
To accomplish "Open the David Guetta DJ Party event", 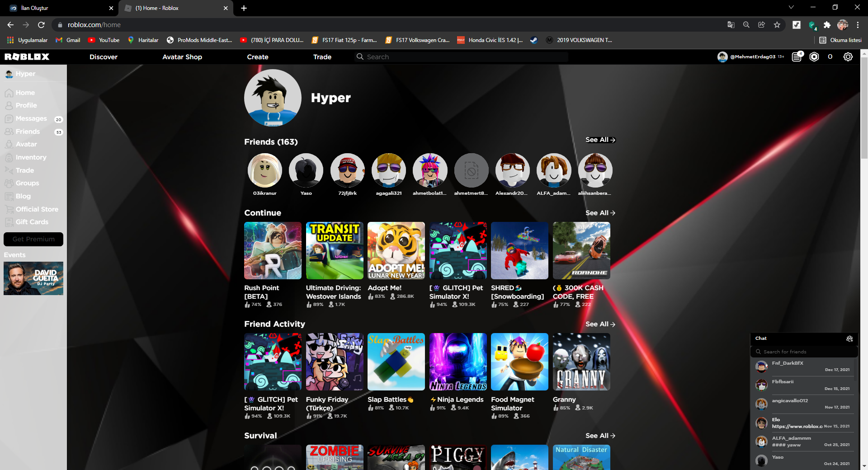I will [33, 278].
